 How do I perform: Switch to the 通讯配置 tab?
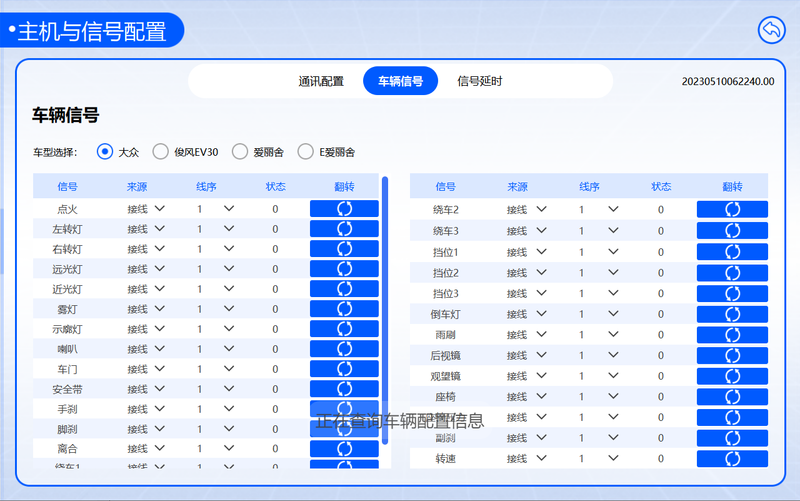coord(321,81)
